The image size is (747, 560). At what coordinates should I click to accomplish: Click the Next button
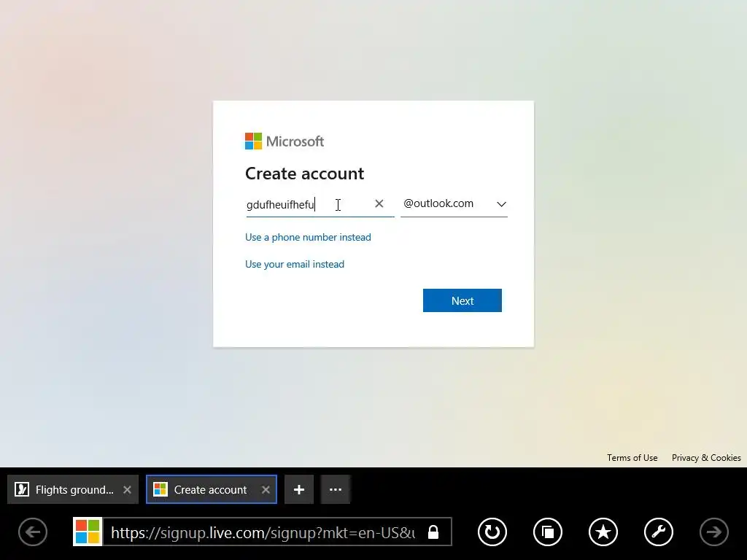click(462, 300)
